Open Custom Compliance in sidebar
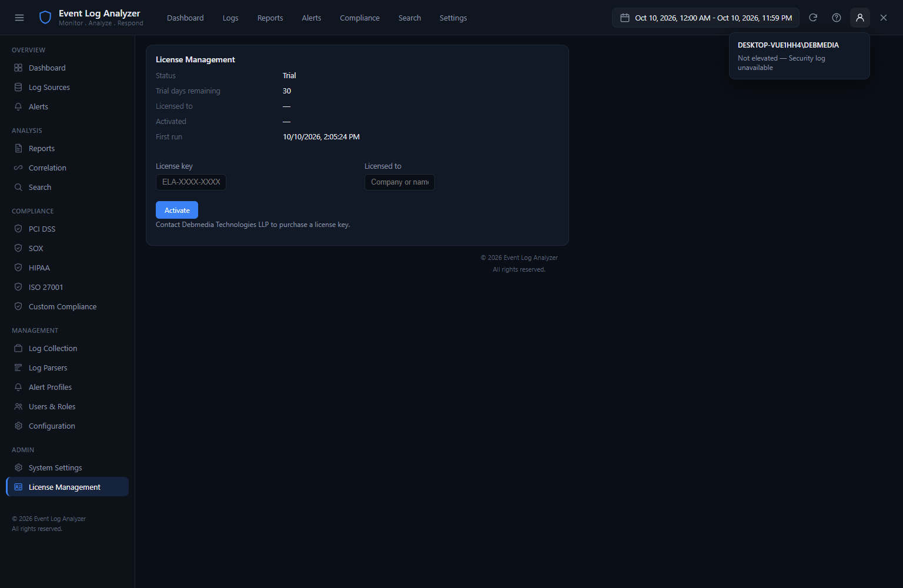This screenshot has height=588, width=903. click(x=67, y=306)
